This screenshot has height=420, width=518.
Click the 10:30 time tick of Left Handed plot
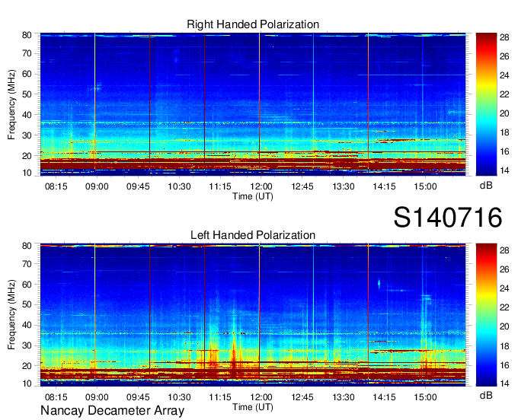coord(179,397)
